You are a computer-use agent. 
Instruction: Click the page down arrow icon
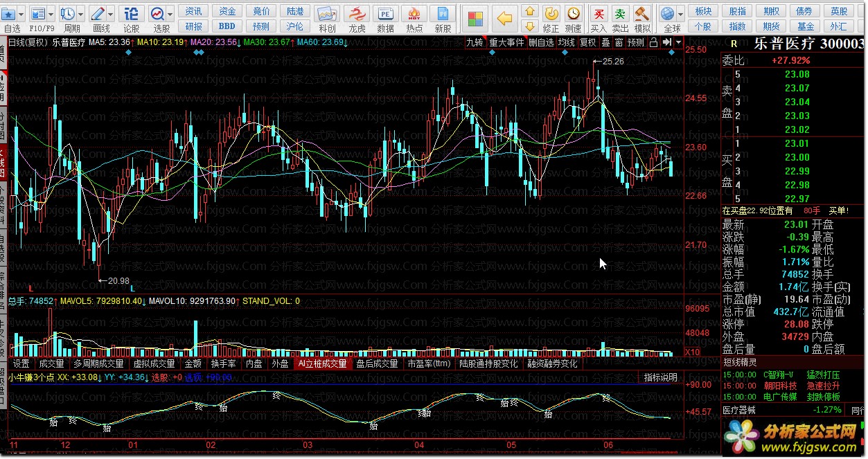(x=530, y=26)
